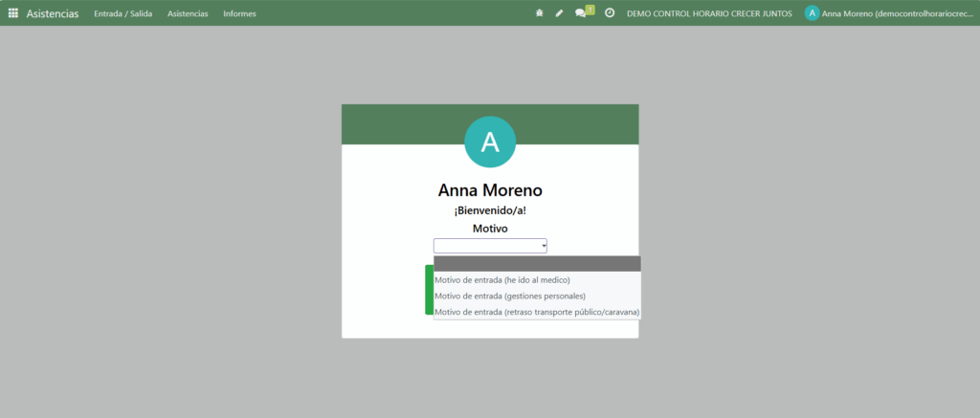Click the green check-in button edge
This screenshot has height=418, width=980.
[x=429, y=290]
